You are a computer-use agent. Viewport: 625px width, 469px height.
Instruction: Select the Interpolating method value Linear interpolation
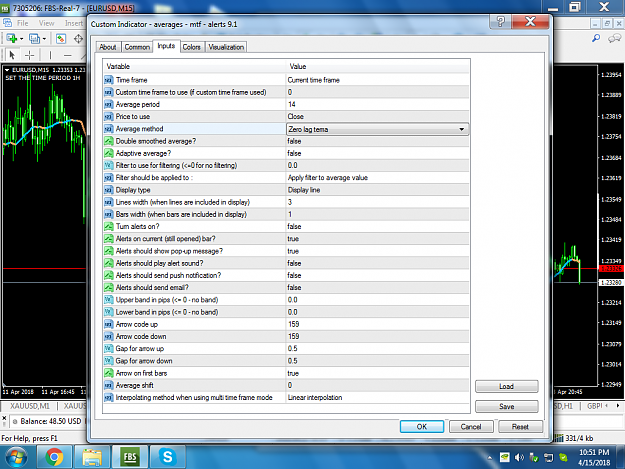377,398
